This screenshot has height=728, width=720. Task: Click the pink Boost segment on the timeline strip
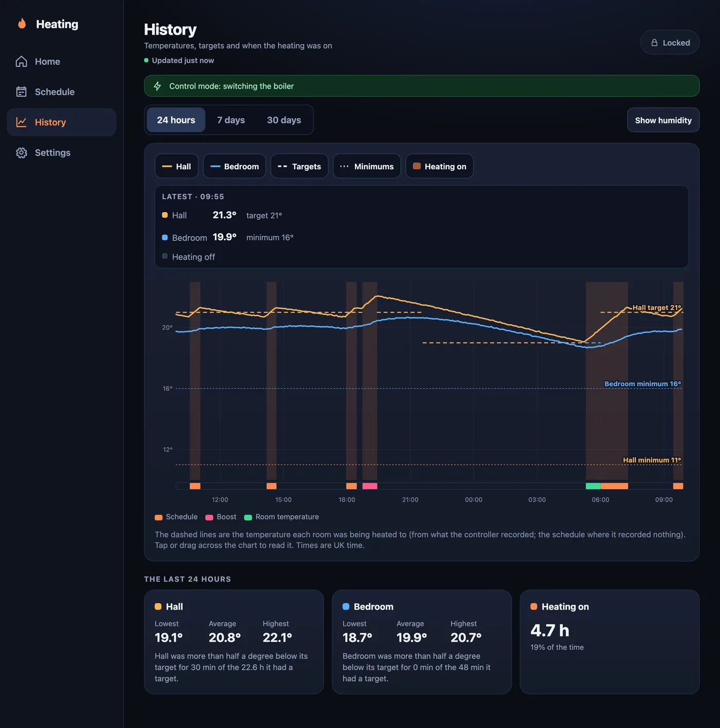(370, 486)
